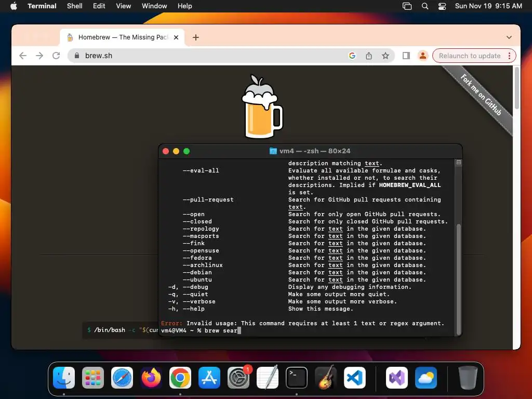
Task: Open TextEdit from the Dock
Action: pos(268,377)
